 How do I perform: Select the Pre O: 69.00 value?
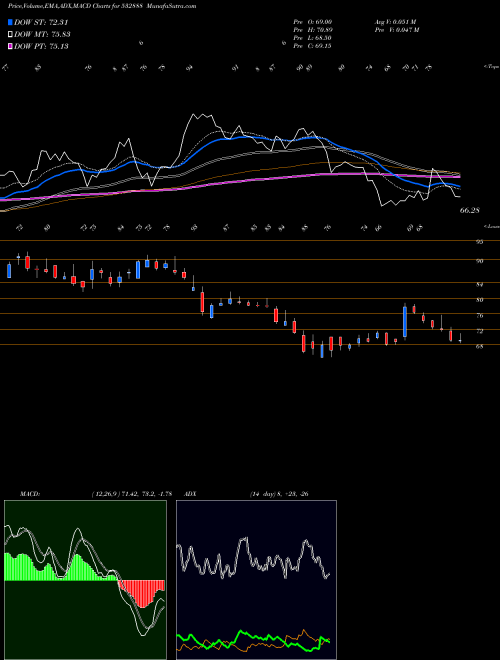pos(312,21)
